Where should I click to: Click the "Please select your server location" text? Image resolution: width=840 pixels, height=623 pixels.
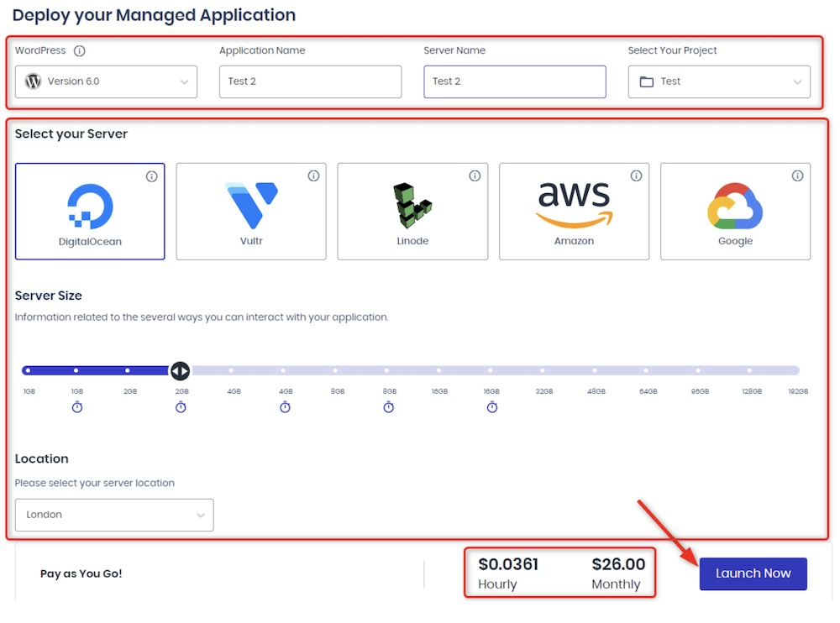pos(94,483)
